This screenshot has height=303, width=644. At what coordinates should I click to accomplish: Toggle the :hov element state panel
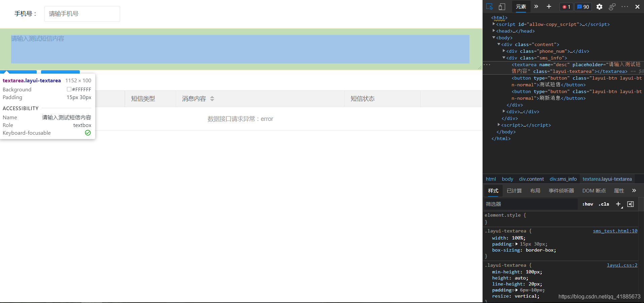coord(588,204)
